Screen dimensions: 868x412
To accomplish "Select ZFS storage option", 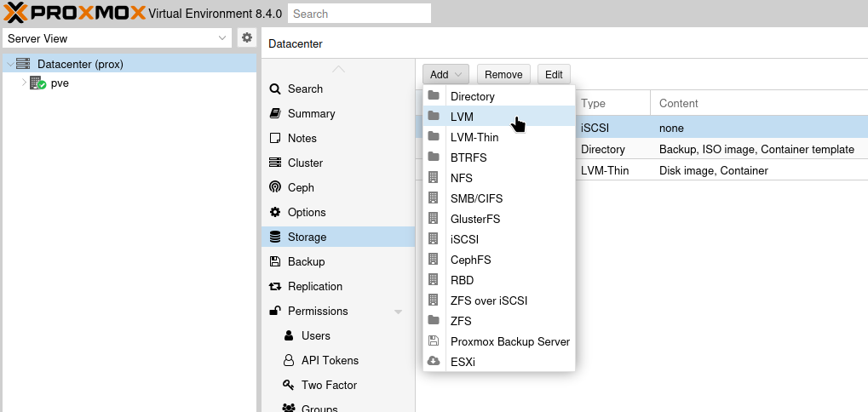I will click(499, 321).
